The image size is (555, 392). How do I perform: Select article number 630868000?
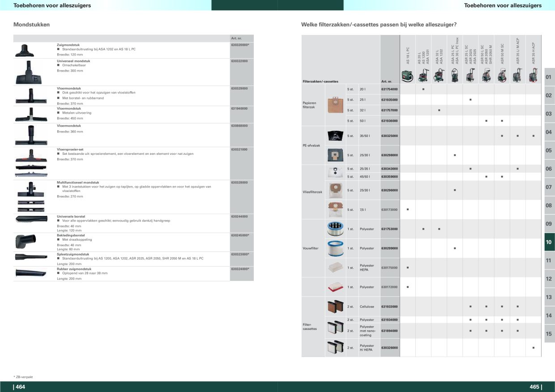click(x=239, y=126)
